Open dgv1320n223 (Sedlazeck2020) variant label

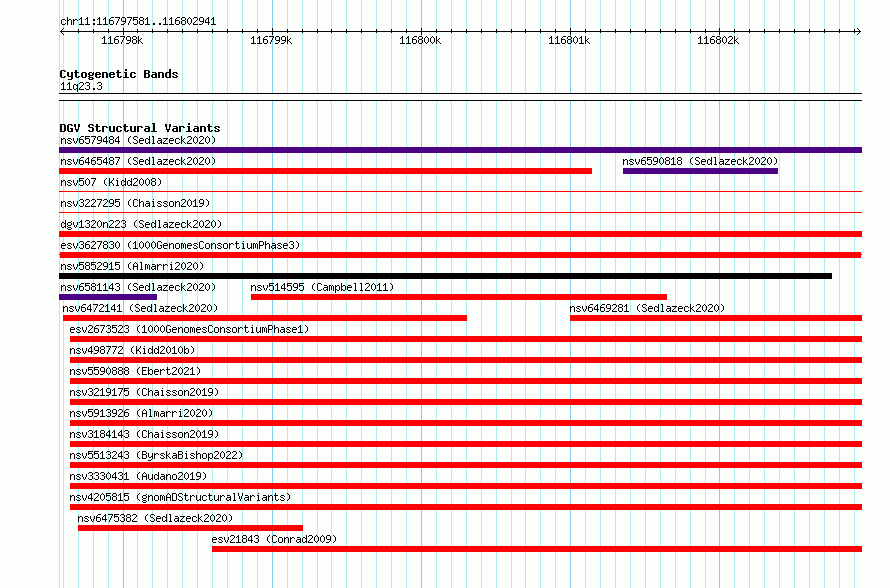pos(141,224)
